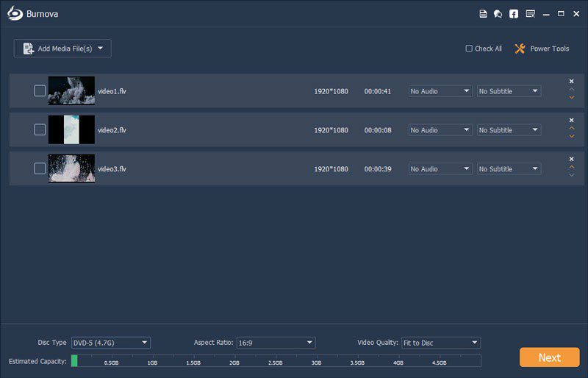Click the Estimated Capacity bar
This screenshot has width=588, height=378.
pos(276,361)
